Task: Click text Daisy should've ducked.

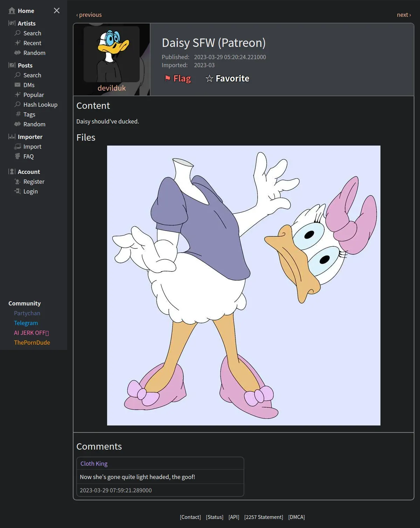Action: pos(107,121)
